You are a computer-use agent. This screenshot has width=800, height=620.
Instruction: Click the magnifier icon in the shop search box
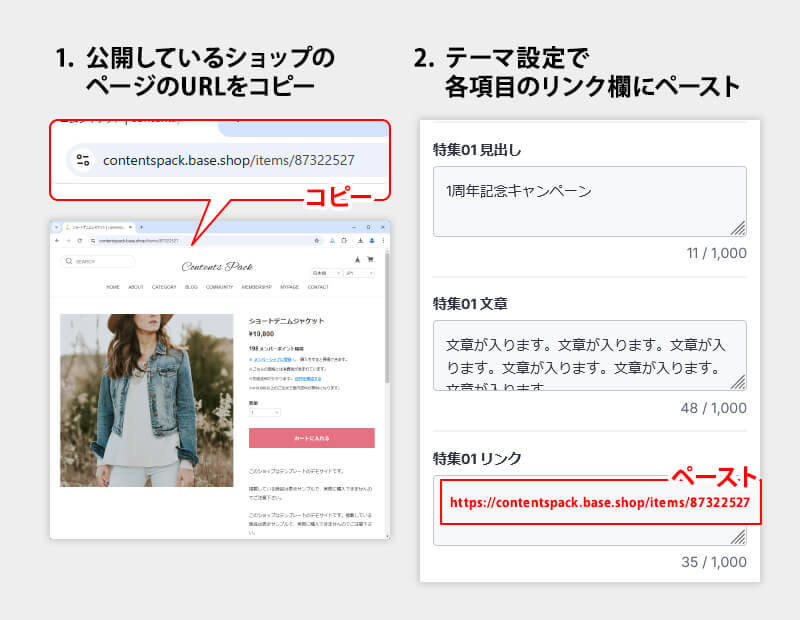[69, 261]
